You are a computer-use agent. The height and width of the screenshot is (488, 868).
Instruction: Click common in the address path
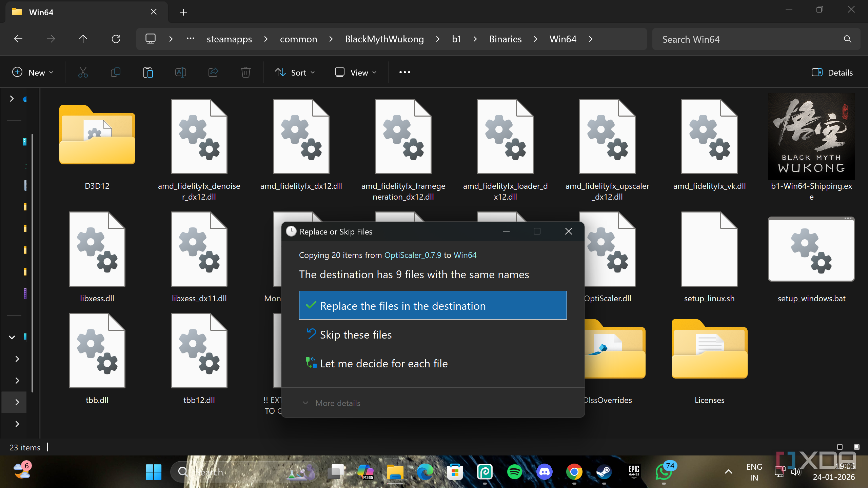coord(298,39)
